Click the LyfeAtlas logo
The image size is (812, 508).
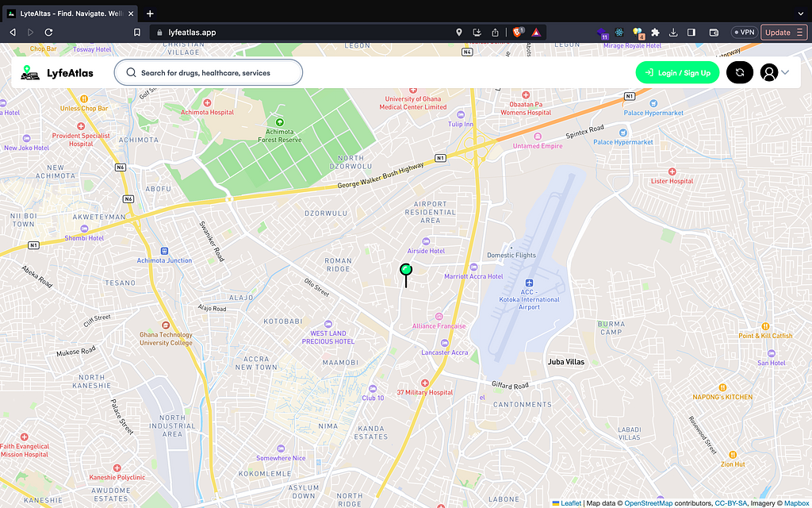(57, 72)
